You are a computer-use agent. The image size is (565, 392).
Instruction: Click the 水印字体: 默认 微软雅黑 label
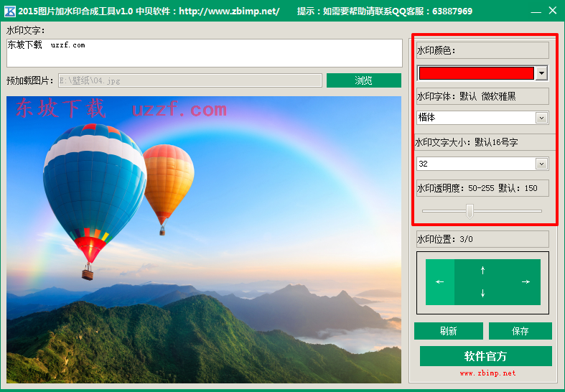pos(482,96)
